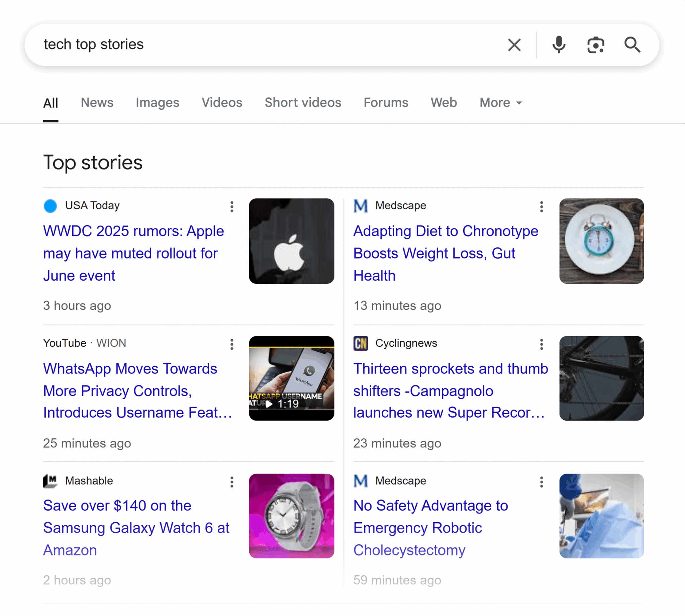Viewport: 685px width, 616px height.
Task: Open the Apple logo story thumbnail
Action: 292,241
